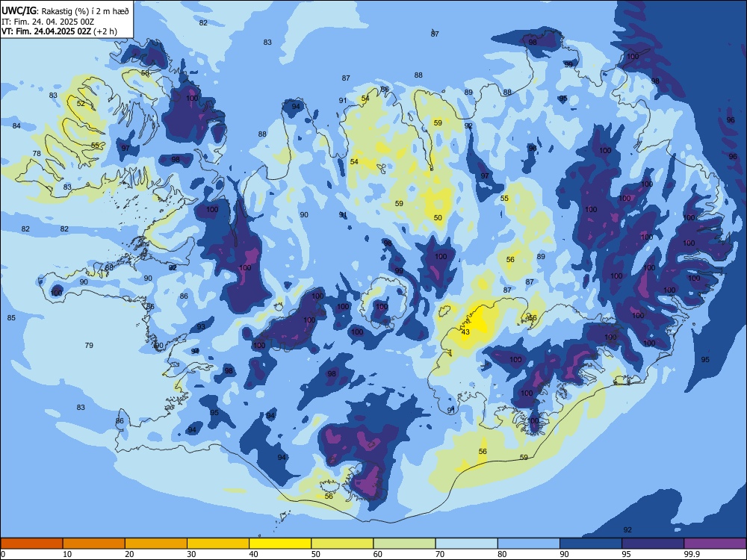Image resolution: width=747 pixels, height=560 pixels.
Task: Click the legend tick label 80
Action: click(502, 554)
